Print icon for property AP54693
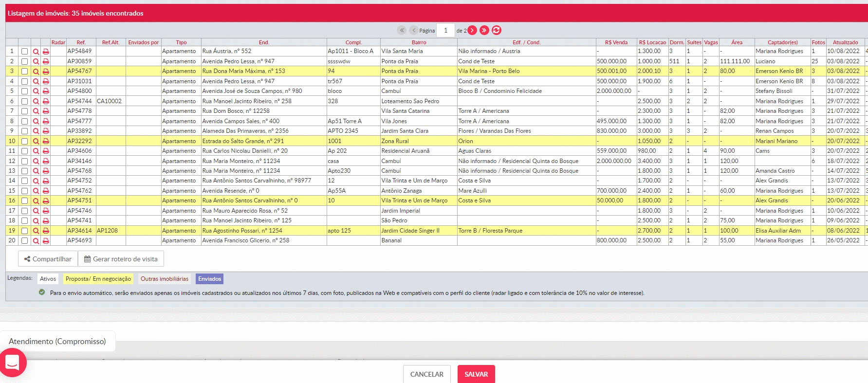This screenshot has height=383, width=868. (46, 240)
